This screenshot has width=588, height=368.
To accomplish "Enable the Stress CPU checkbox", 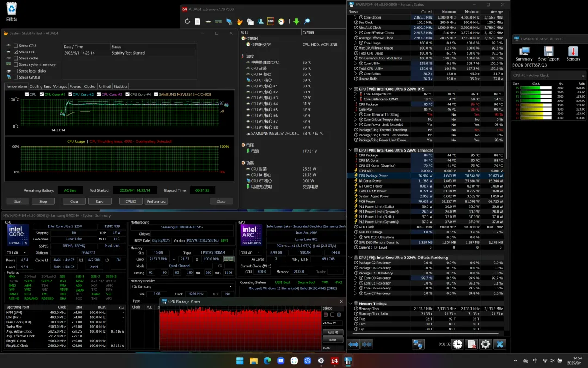I will tap(16, 46).
